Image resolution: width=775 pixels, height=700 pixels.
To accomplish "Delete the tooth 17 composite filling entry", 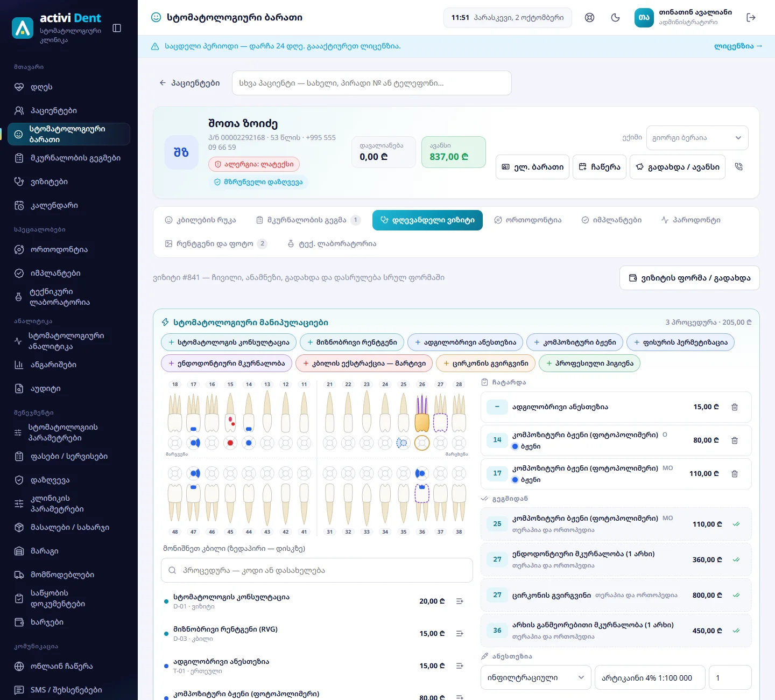I will coord(735,474).
